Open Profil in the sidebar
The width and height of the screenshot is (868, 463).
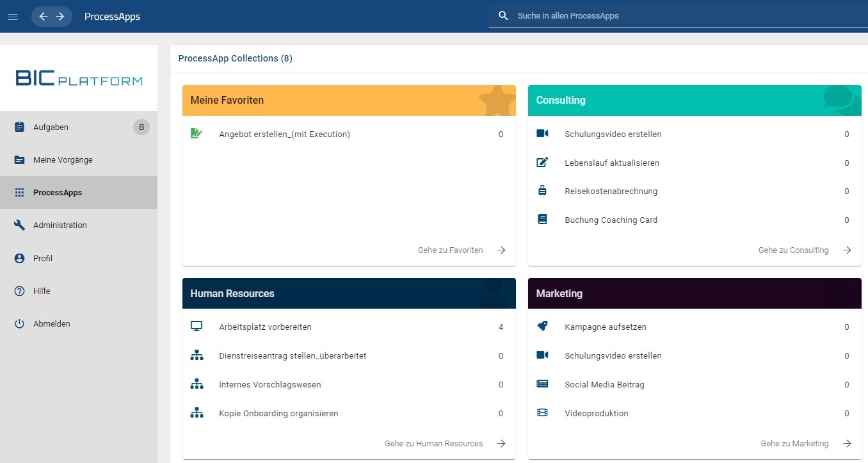pyautogui.click(x=79, y=259)
